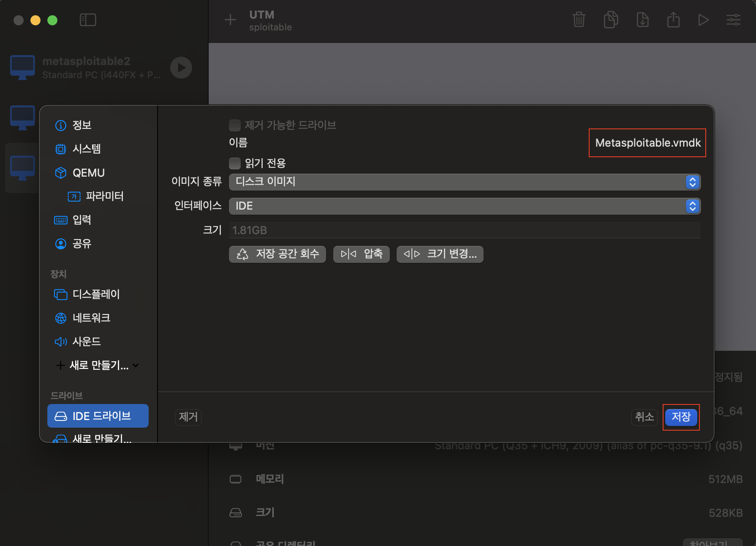Toggle the 제거 가능한 드라이브 checkbox

point(235,125)
